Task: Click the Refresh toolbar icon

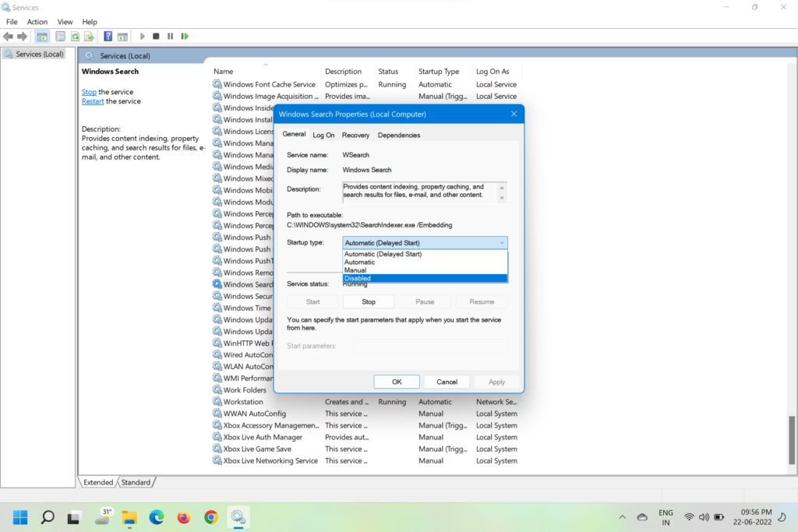Action: coord(76,37)
